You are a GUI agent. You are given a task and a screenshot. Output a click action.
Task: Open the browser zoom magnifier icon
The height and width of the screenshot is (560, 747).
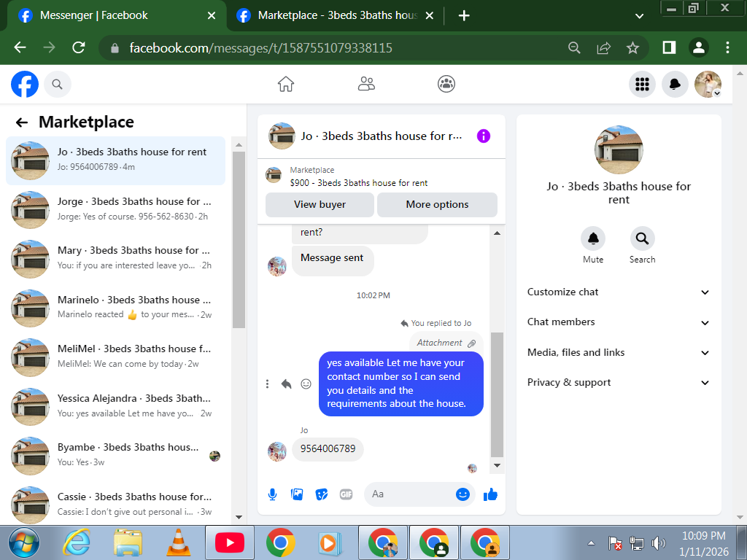pyautogui.click(x=574, y=47)
